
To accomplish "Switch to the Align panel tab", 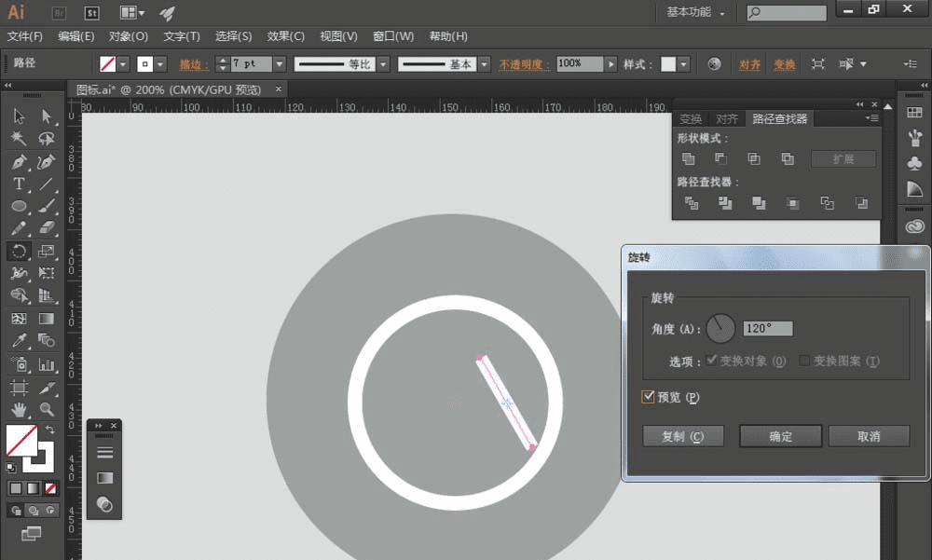I will pos(726,119).
